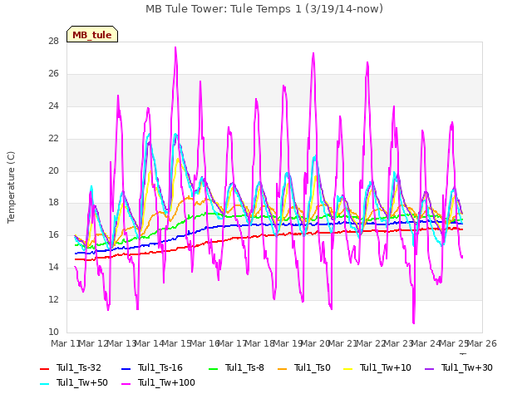The width and height of the screenshot is (532, 399).
Task: Click the yellow Tul1_Tw+10 legend swatch
Action: [348, 368]
